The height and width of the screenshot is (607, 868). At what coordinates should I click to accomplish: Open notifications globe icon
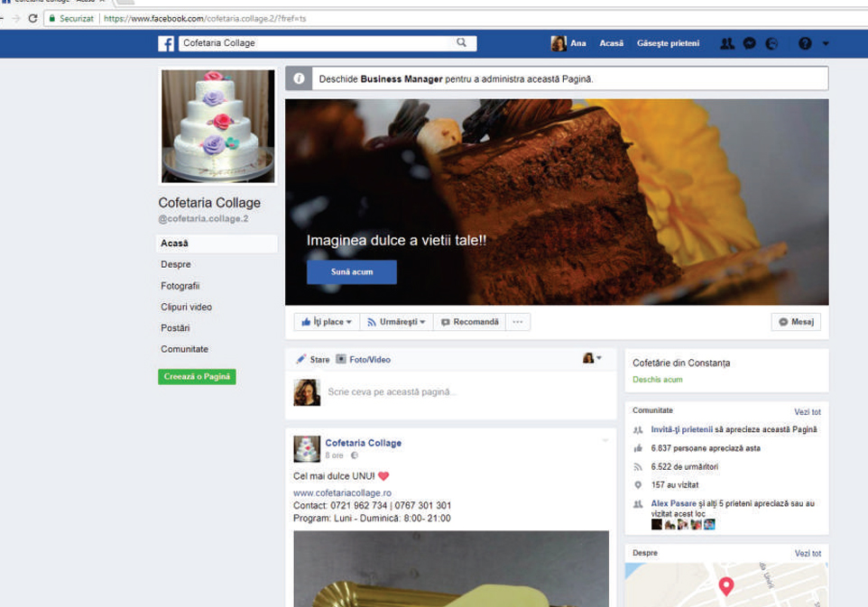click(x=772, y=43)
